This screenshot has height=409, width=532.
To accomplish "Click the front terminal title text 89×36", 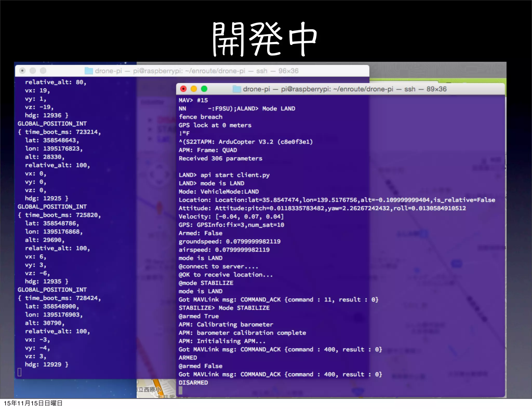I will pos(436,89).
